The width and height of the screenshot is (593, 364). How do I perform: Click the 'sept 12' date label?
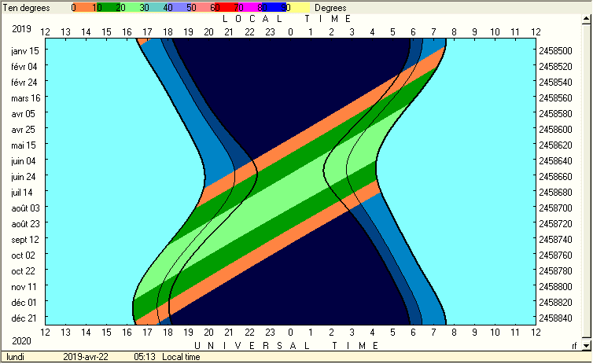click(x=25, y=240)
